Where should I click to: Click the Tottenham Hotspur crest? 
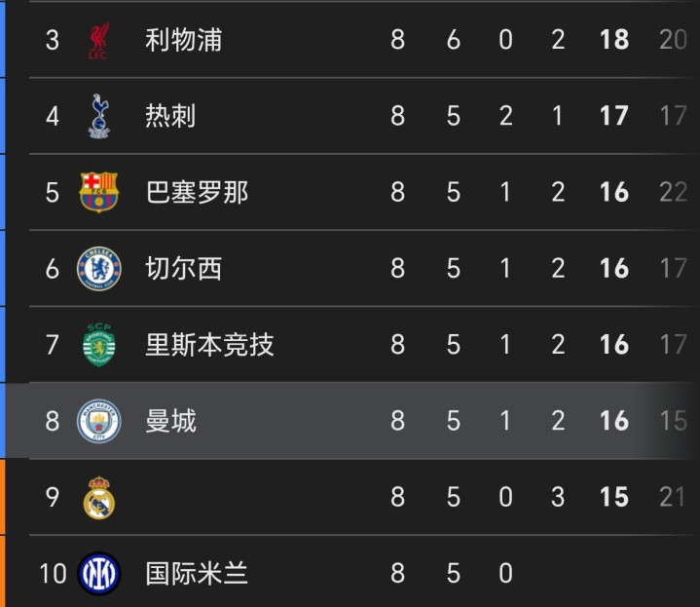coord(98,116)
